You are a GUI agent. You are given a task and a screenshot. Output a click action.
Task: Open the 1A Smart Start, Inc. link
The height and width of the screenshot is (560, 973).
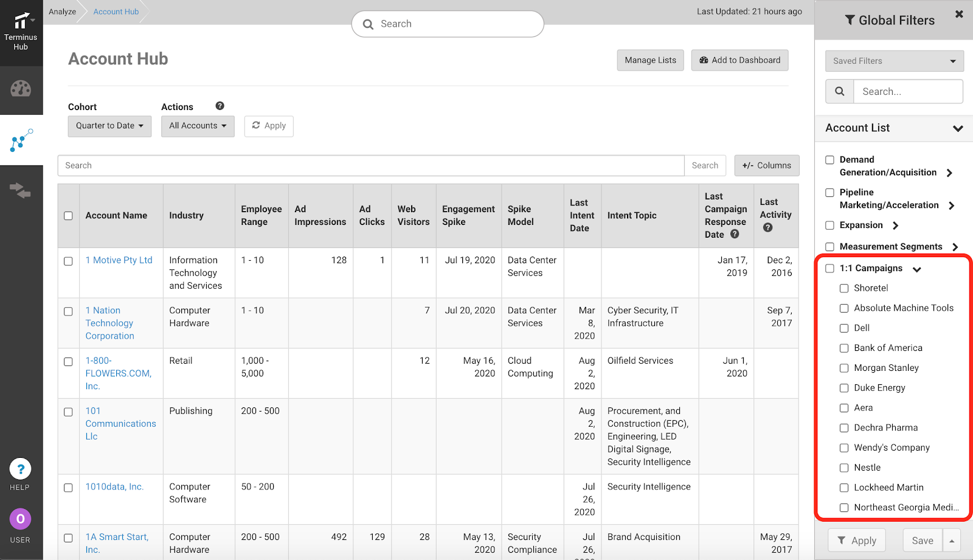pyautogui.click(x=117, y=543)
